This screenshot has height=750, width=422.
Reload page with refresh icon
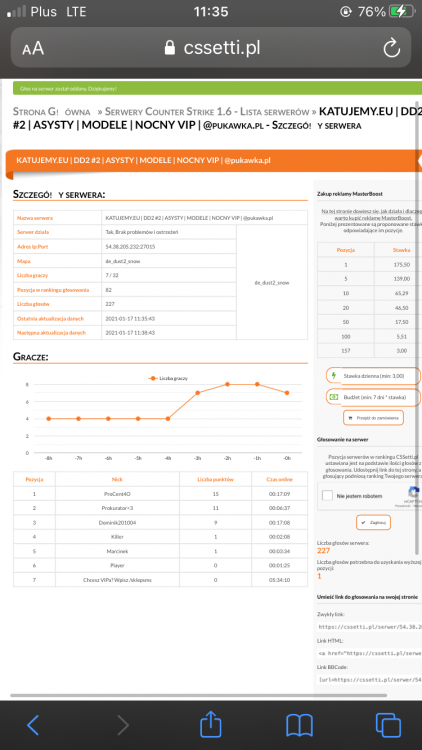[x=391, y=48]
